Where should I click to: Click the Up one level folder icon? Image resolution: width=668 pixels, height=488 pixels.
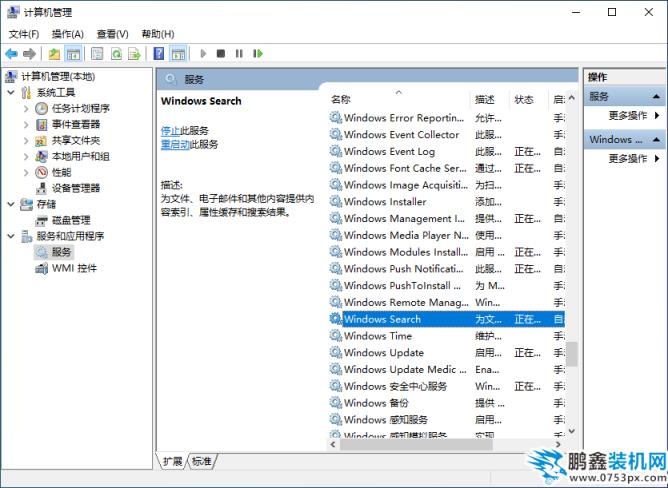(x=54, y=54)
